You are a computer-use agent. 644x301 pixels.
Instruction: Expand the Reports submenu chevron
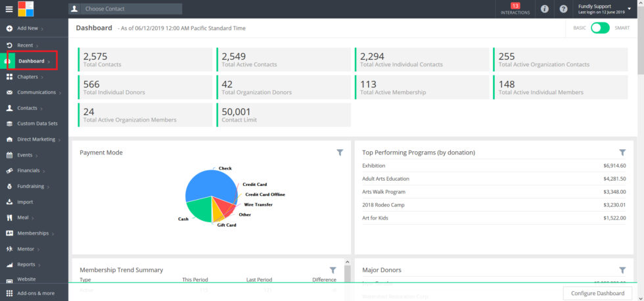(39, 265)
